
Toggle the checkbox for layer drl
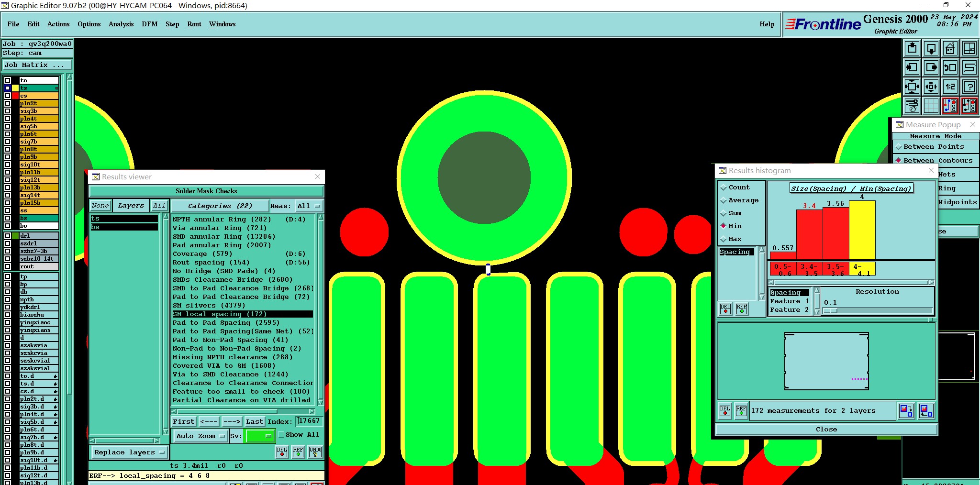click(x=8, y=236)
